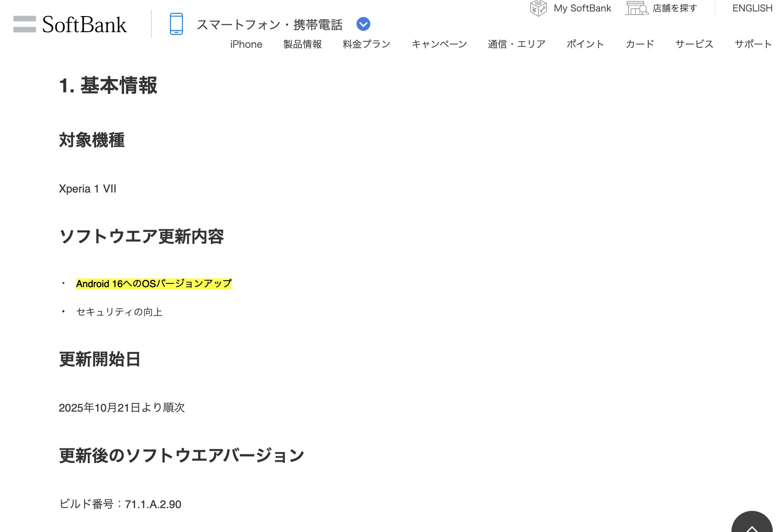Screen dimensions: 776x532
Task: Open the My SoftBank link
Action: coord(582,8)
